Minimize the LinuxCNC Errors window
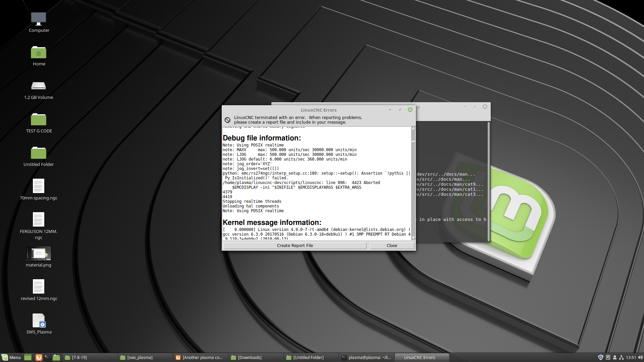The image size is (644, 362). tap(390, 110)
